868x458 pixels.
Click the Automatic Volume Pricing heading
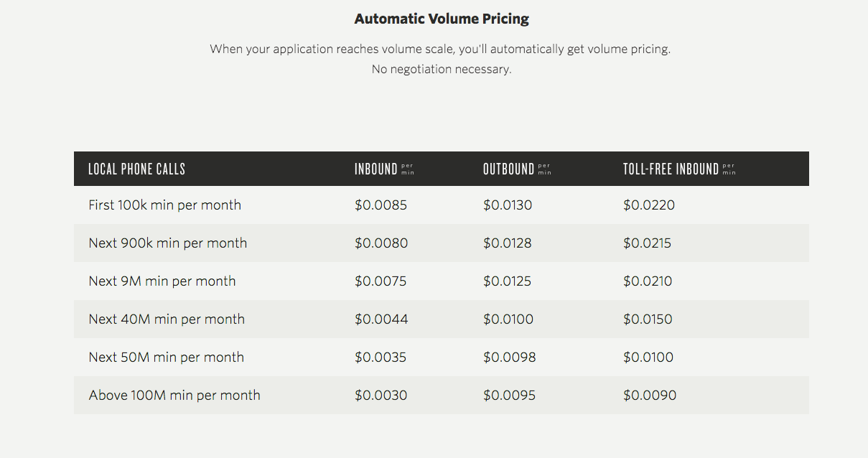442,19
